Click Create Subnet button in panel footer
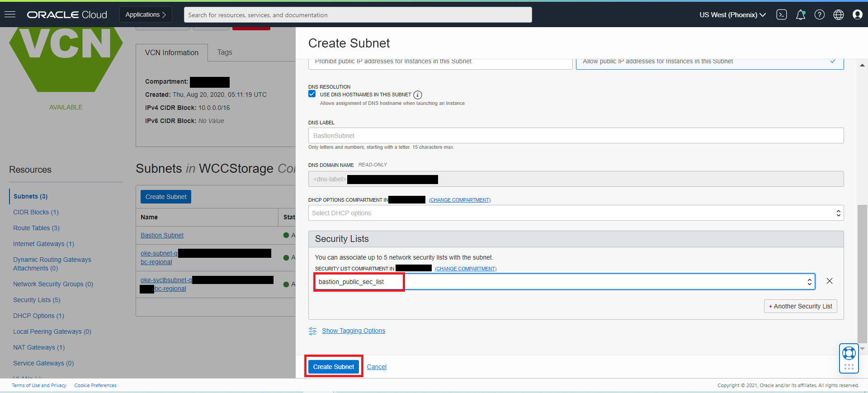This screenshot has width=868, height=393. click(334, 367)
